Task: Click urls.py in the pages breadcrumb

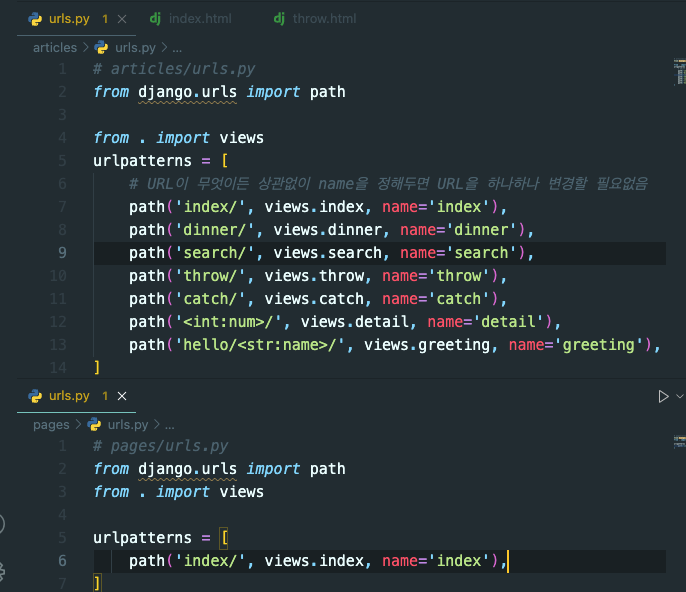Action: 128,424
